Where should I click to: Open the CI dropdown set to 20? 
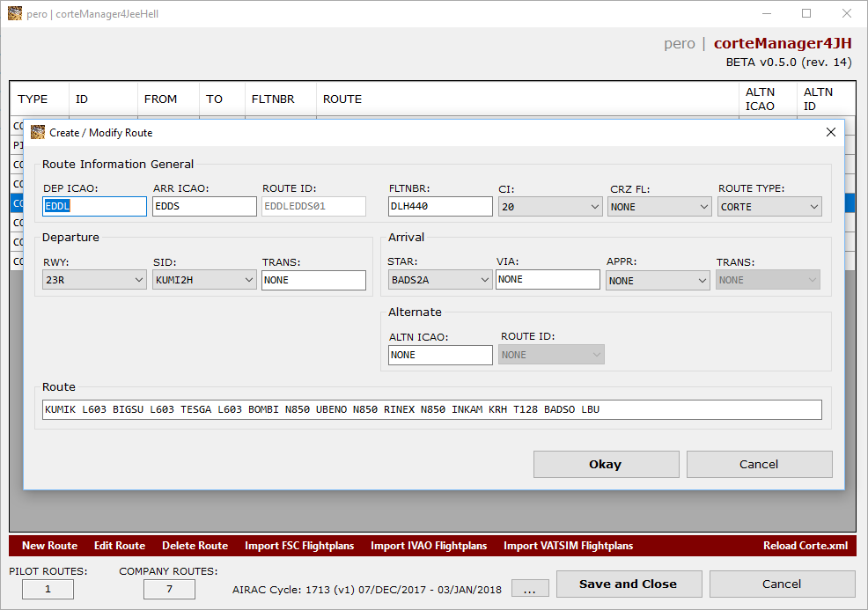(x=550, y=207)
